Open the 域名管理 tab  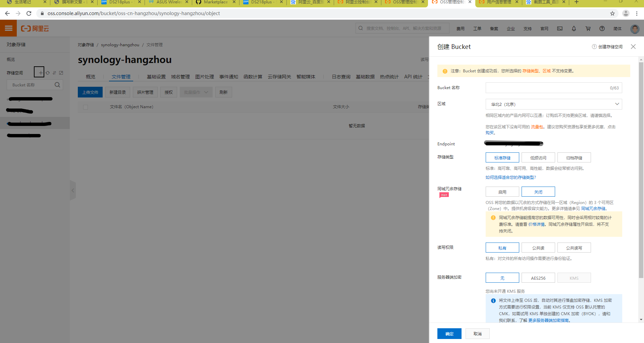[x=180, y=77]
